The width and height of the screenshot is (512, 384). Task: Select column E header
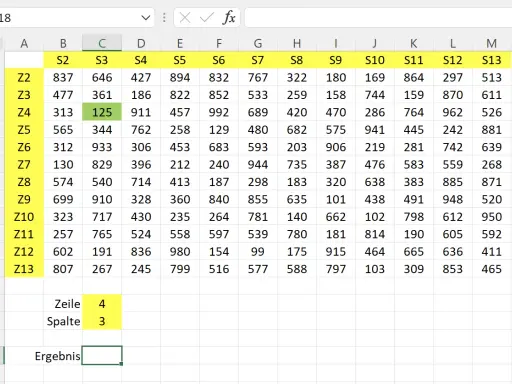[180, 43]
